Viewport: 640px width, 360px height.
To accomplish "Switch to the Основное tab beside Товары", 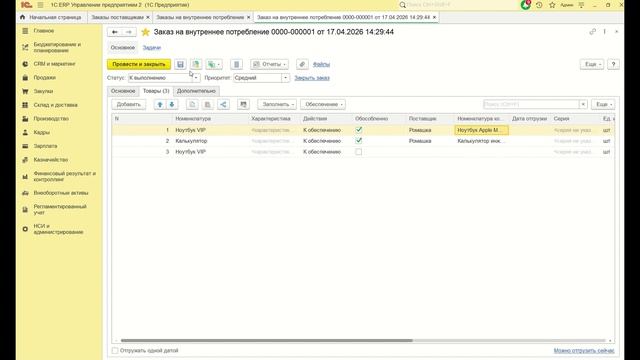I will coord(123,91).
